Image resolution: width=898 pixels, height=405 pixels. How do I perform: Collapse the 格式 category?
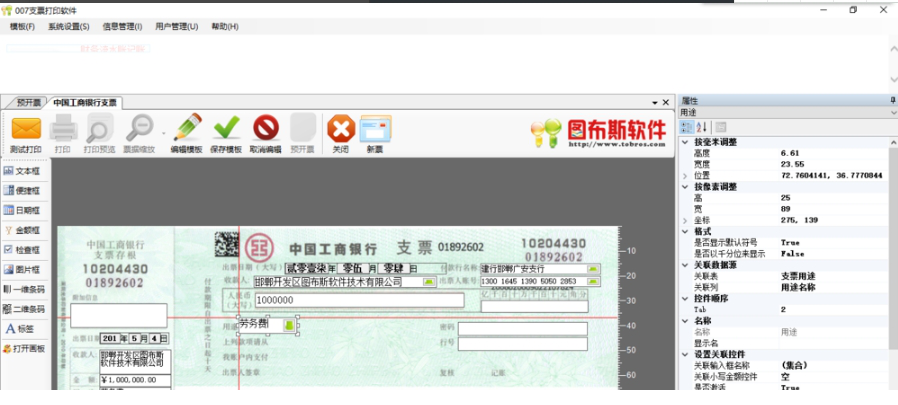(x=685, y=231)
